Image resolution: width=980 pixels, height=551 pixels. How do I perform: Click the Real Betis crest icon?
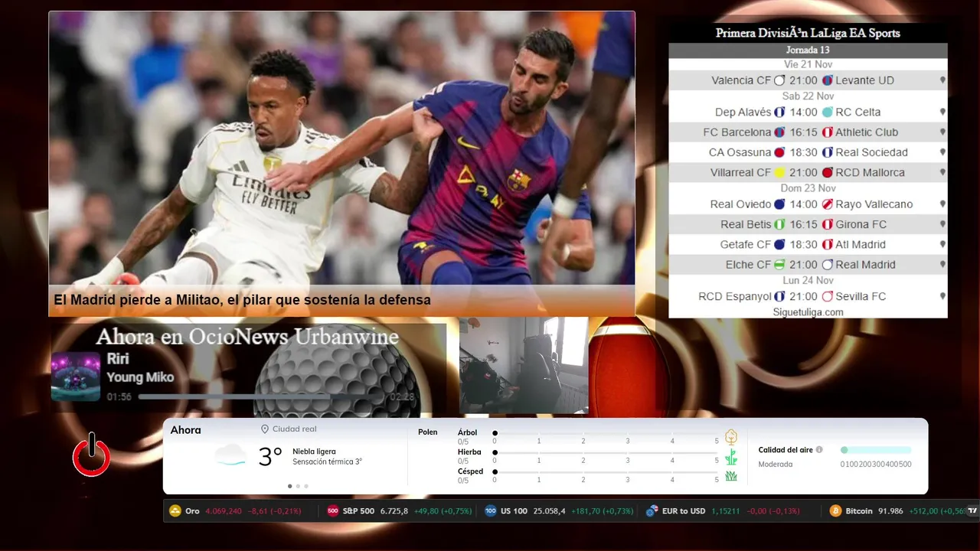tap(779, 225)
